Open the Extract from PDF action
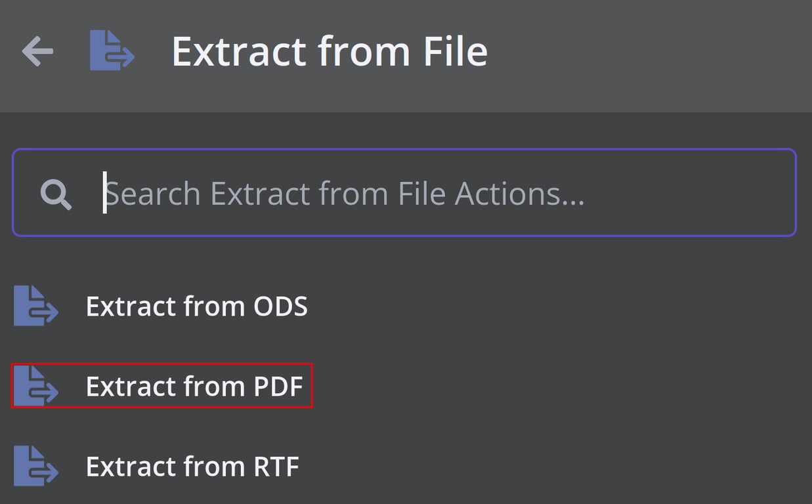Image resolution: width=812 pixels, height=504 pixels. point(194,387)
